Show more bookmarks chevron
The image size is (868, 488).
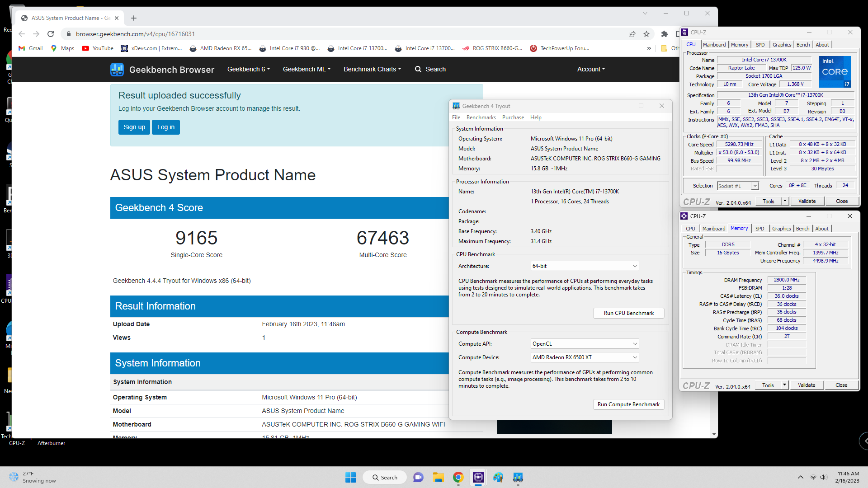click(x=649, y=48)
